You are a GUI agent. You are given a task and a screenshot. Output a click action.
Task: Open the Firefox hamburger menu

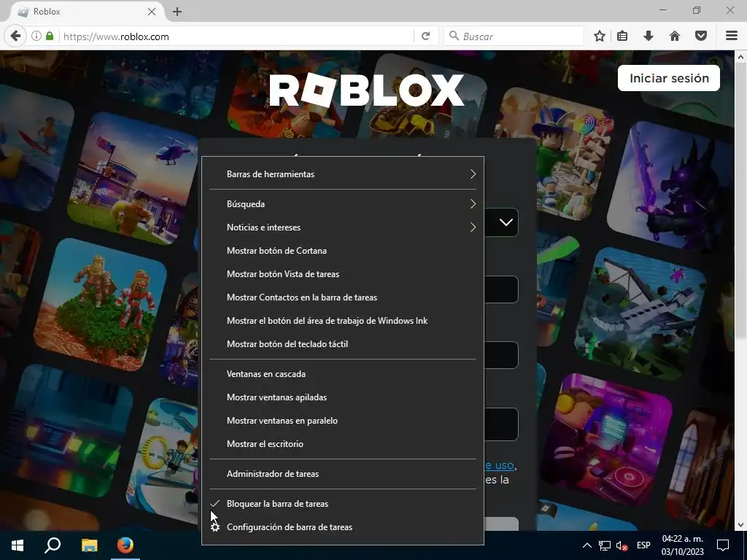[x=732, y=36]
